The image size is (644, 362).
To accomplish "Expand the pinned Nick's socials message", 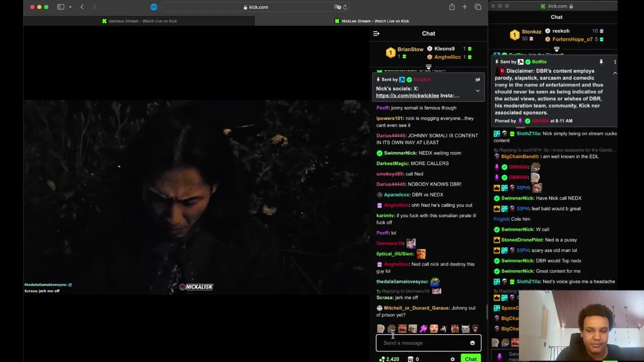I will click(x=477, y=91).
